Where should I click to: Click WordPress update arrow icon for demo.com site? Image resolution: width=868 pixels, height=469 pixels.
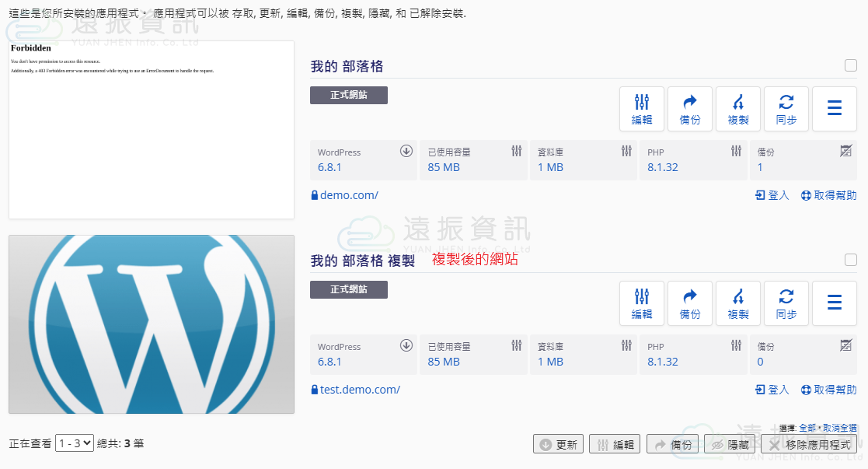pyautogui.click(x=406, y=152)
